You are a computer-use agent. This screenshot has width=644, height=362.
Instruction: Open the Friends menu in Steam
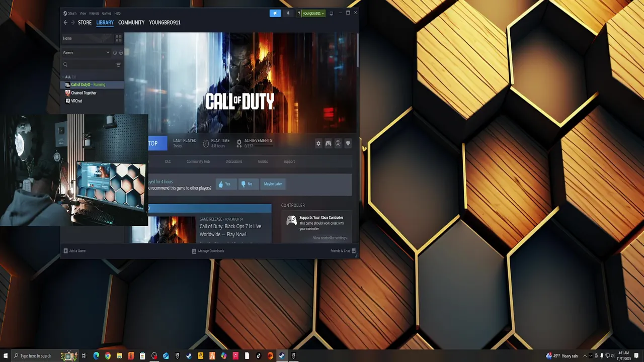coord(94,13)
